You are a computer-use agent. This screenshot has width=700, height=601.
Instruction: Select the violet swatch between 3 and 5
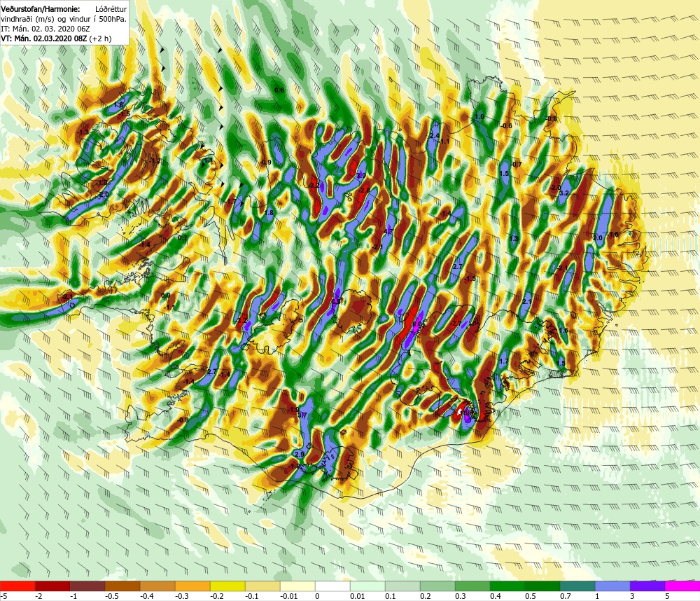pyautogui.click(x=647, y=586)
